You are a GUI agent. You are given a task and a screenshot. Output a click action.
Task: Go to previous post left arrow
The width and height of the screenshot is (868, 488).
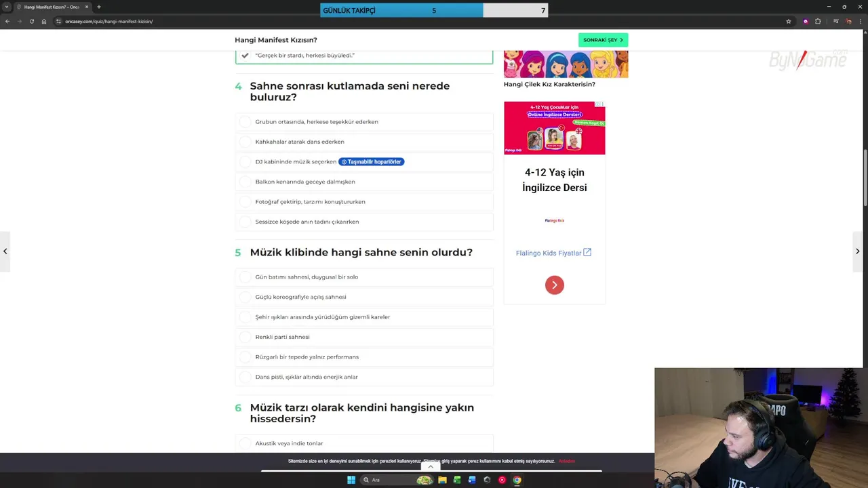5,251
